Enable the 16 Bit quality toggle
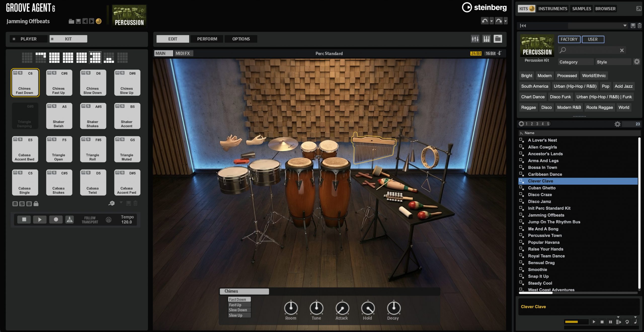The width and height of the screenshot is (644, 332). (490, 53)
